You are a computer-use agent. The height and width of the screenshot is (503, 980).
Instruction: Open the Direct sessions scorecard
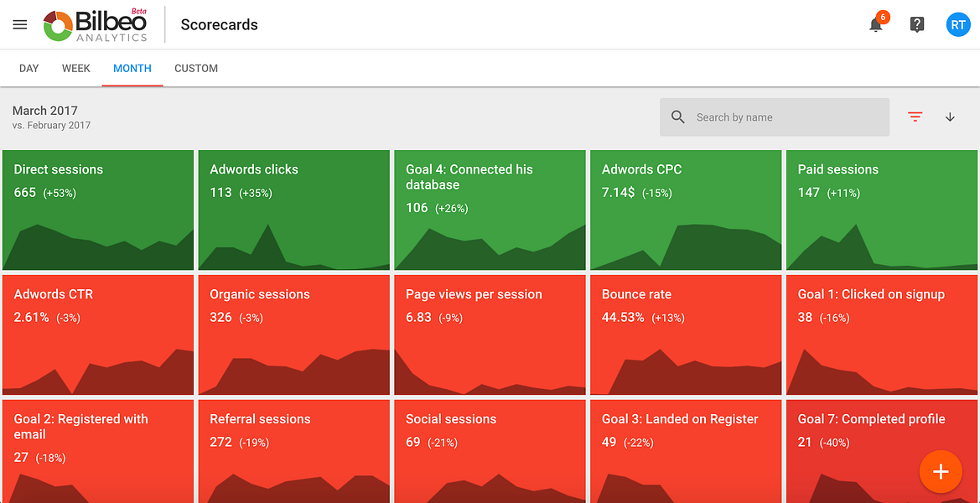[x=98, y=210]
